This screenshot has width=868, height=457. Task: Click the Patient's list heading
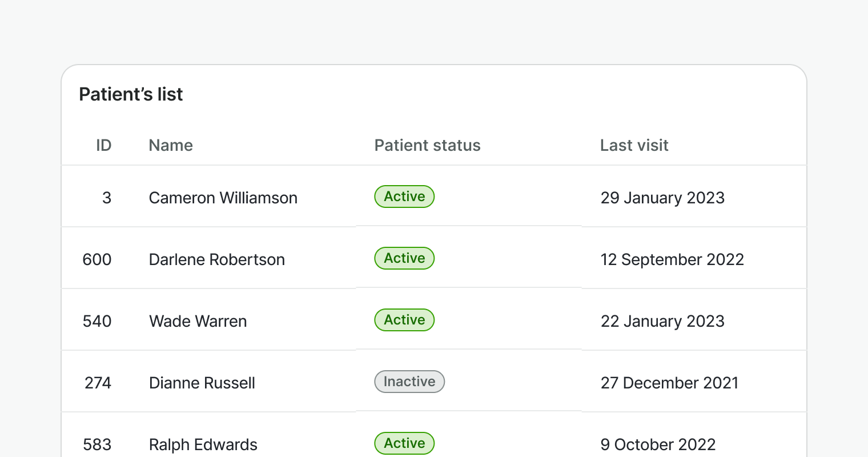point(131,94)
